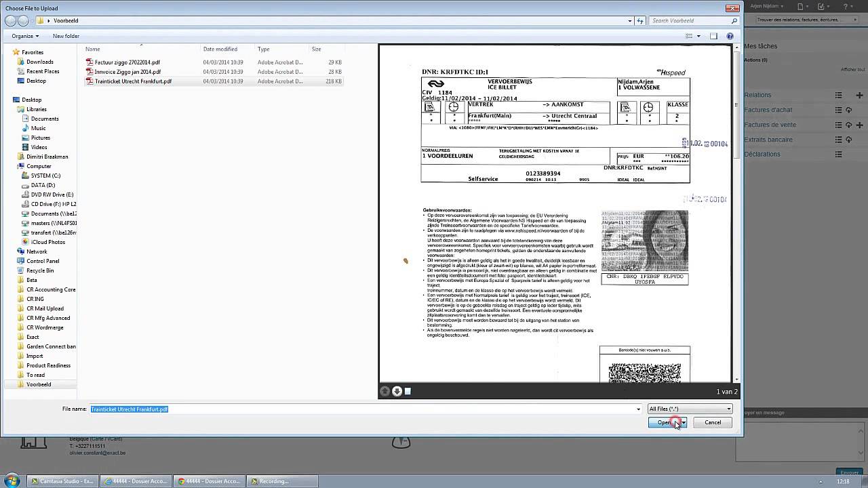Open the Videos library
868x488 pixels.
point(39,147)
